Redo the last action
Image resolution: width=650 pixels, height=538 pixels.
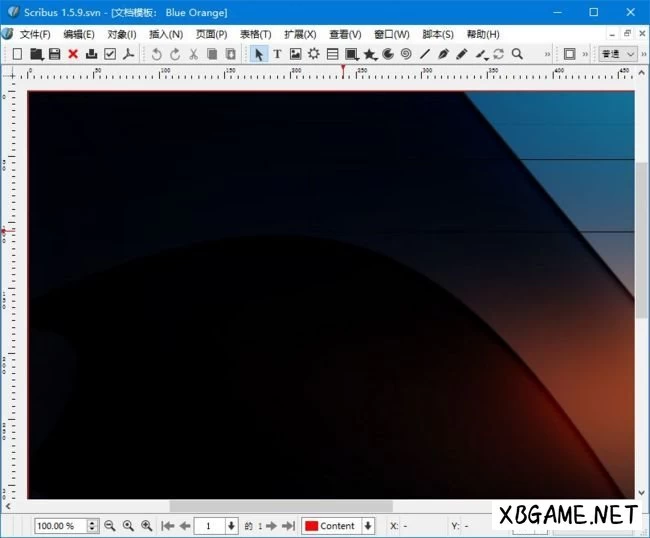[x=175, y=54]
